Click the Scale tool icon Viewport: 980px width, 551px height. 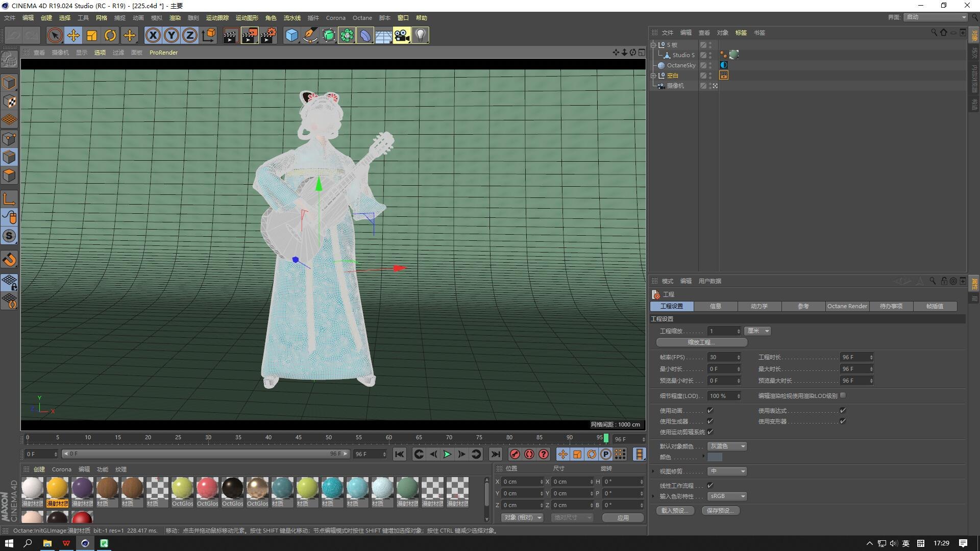tap(92, 35)
